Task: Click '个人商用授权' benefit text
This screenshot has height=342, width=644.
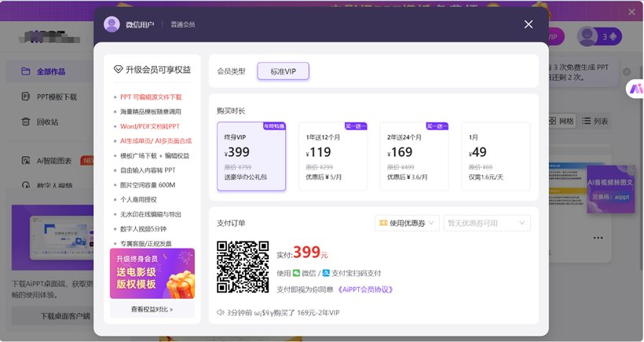Action: (138, 200)
